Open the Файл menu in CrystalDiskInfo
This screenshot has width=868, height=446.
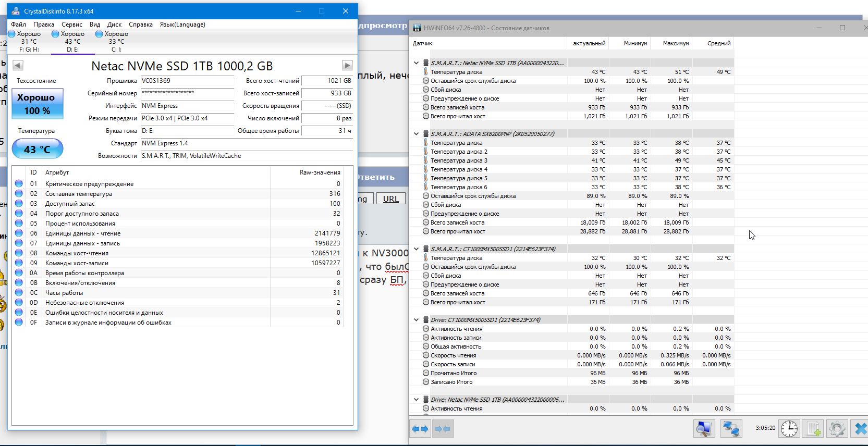18,24
